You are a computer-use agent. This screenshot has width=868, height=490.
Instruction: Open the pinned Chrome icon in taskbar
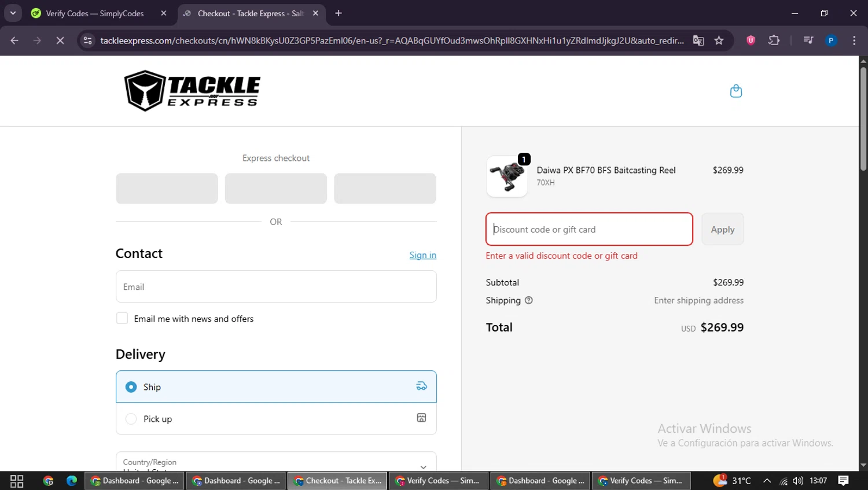pos(48,481)
